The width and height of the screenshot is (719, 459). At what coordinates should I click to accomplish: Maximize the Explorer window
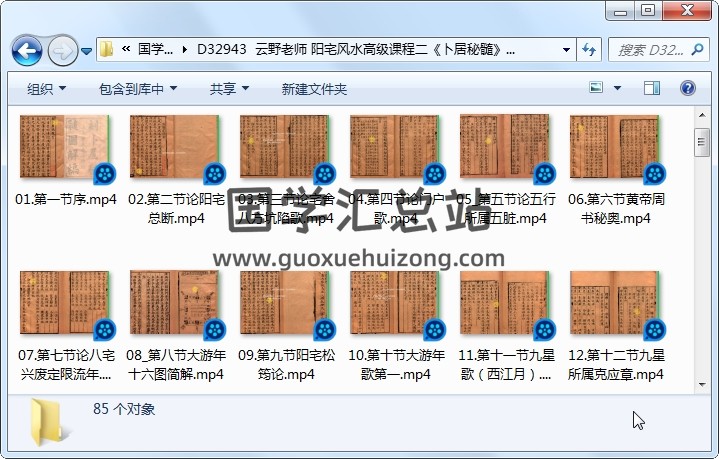click(648, 11)
